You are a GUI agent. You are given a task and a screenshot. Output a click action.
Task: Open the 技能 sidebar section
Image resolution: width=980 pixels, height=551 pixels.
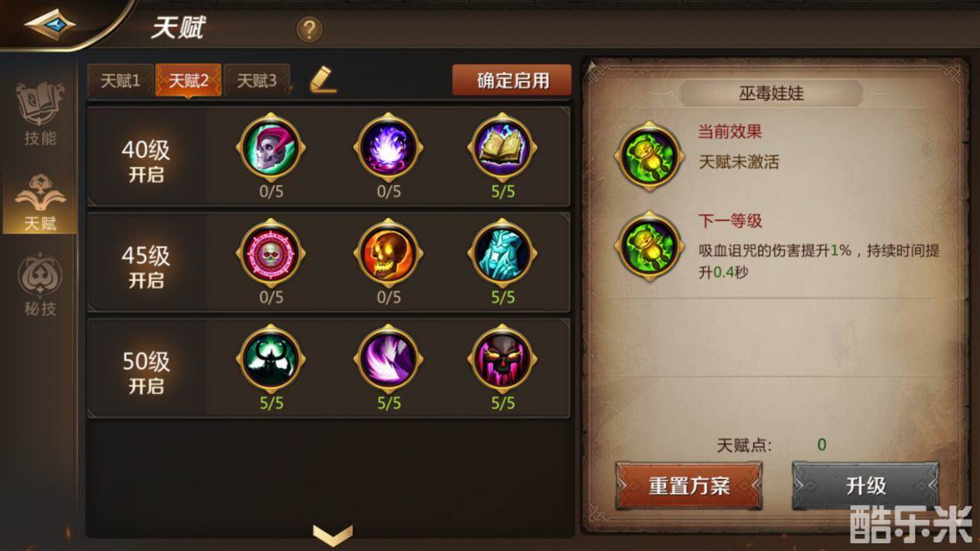click(x=39, y=114)
